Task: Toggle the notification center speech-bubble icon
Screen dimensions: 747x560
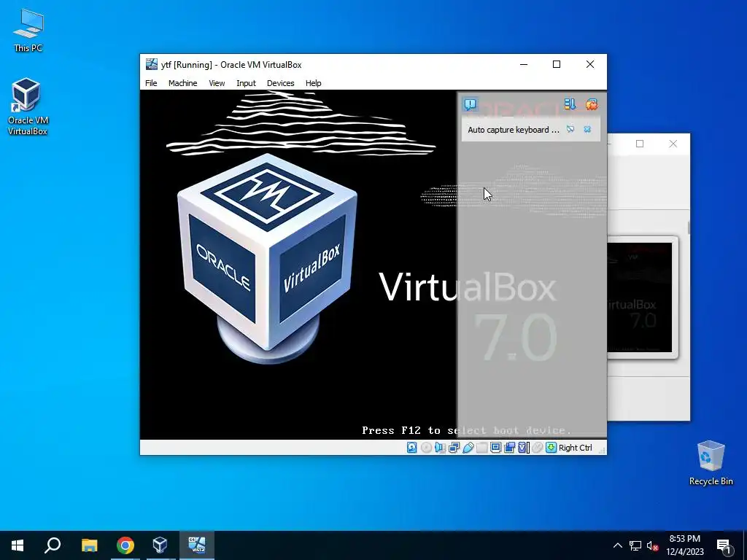Action: (x=471, y=104)
